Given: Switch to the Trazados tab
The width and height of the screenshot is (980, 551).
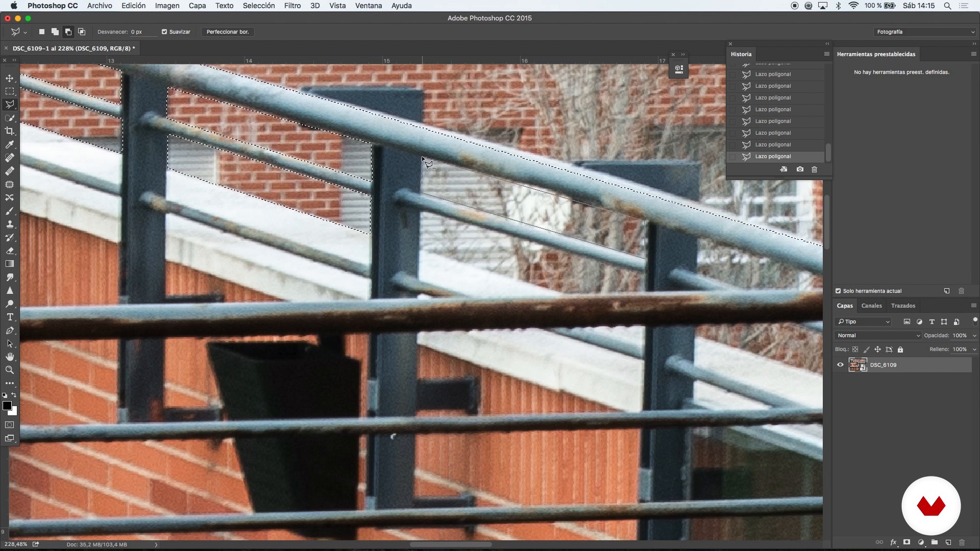Looking at the screenshot, I should [903, 306].
